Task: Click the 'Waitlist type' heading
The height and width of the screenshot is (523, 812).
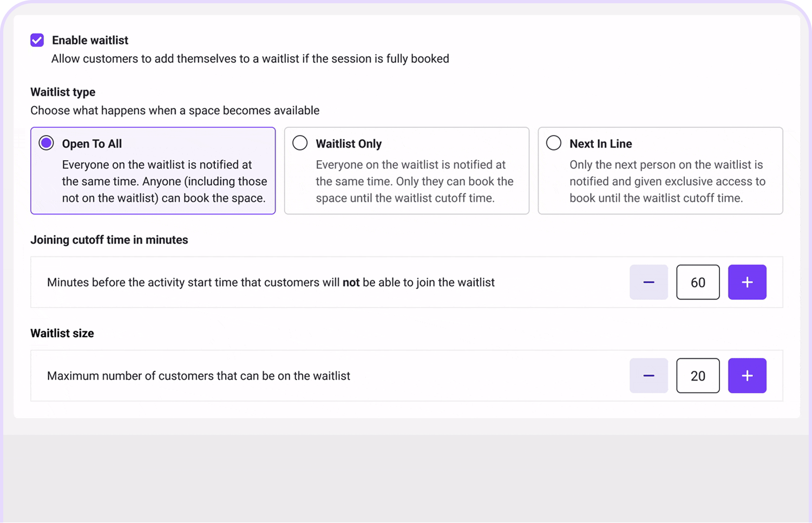Action: [63, 92]
